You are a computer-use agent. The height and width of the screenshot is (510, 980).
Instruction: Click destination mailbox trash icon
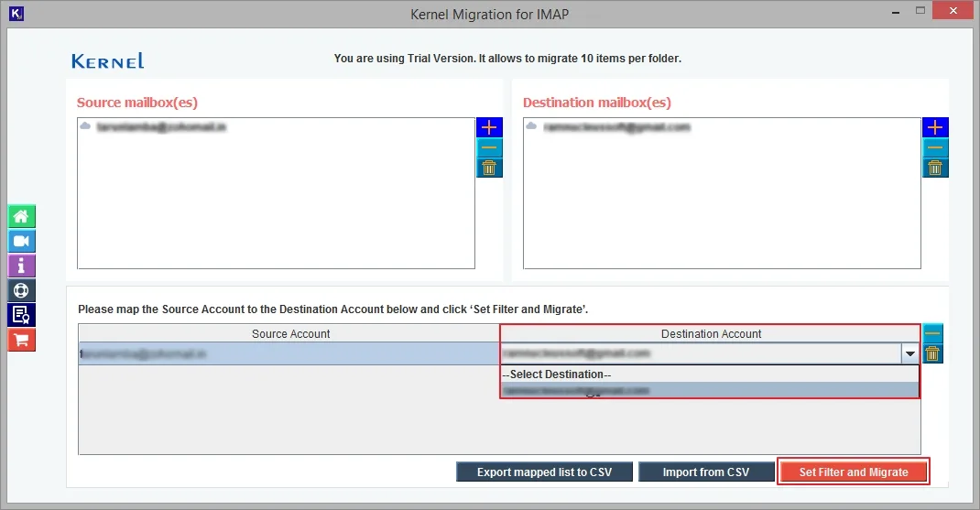click(935, 168)
